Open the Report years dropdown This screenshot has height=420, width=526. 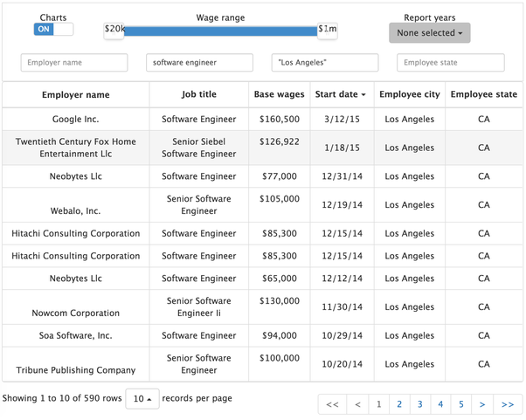(429, 33)
